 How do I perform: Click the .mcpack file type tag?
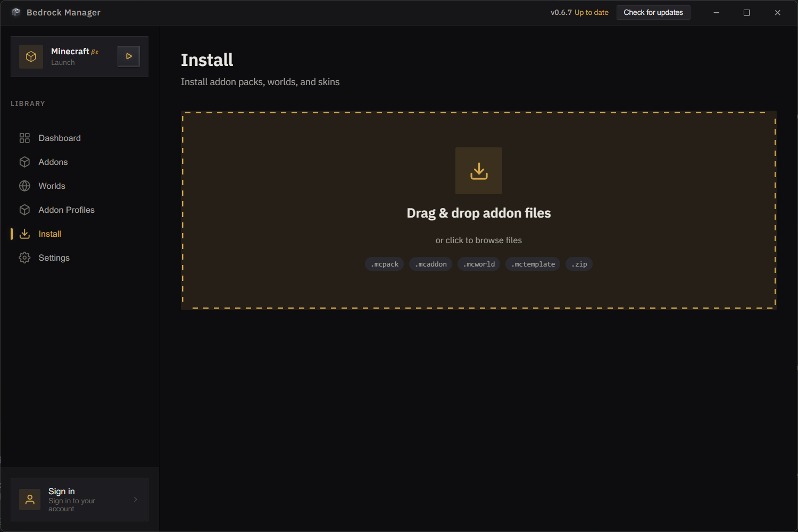point(385,264)
